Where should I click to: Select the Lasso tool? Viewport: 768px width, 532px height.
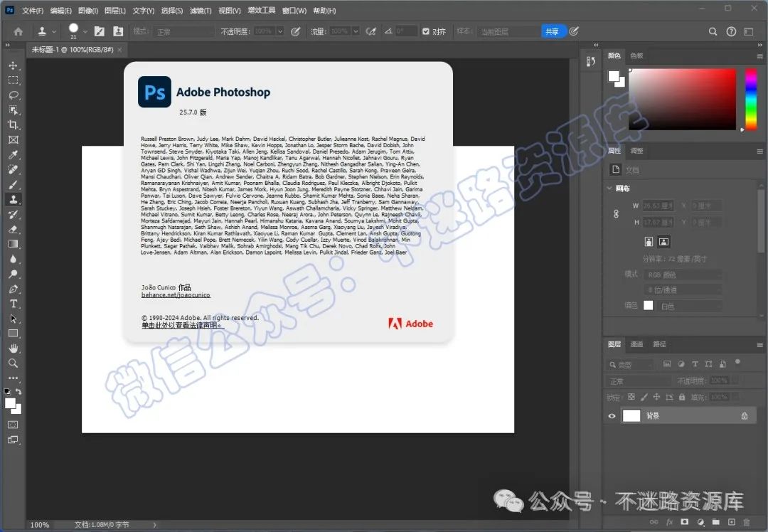14,95
